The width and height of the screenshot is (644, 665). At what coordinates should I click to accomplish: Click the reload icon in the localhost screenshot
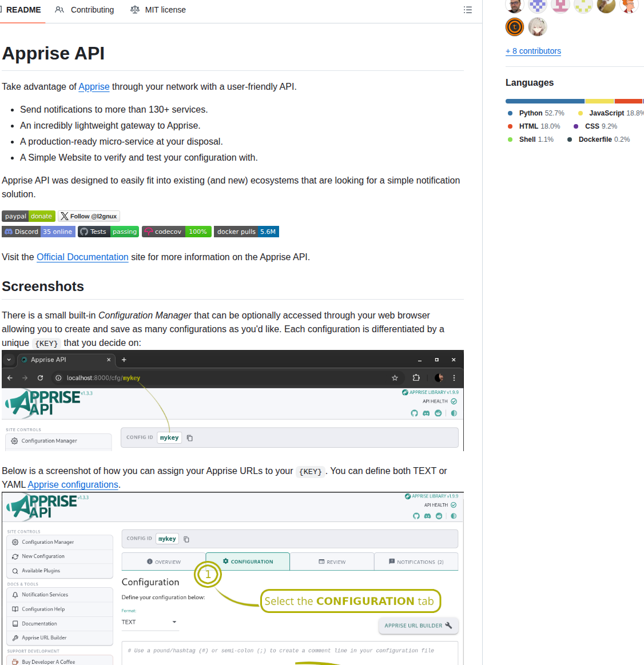tap(40, 378)
